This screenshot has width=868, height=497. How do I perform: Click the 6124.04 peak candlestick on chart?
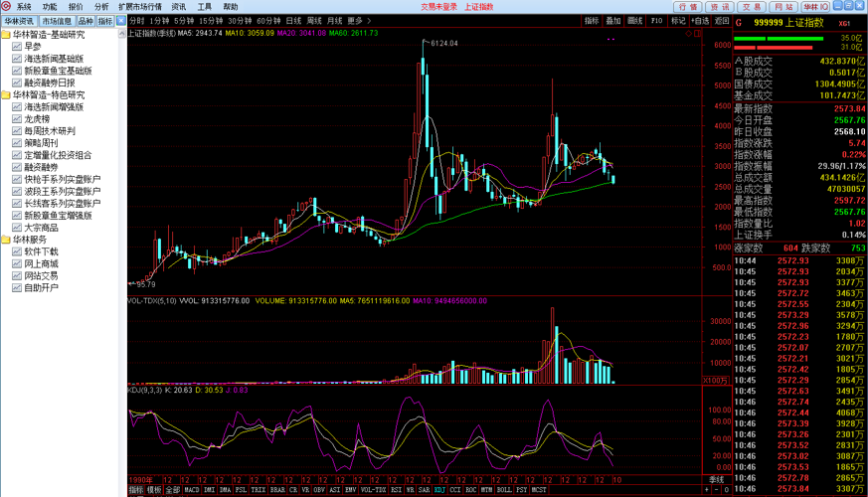pos(425,80)
